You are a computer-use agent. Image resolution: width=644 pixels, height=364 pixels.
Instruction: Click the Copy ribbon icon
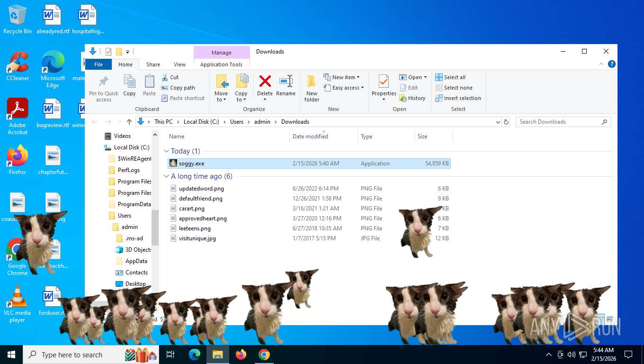coord(129,82)
